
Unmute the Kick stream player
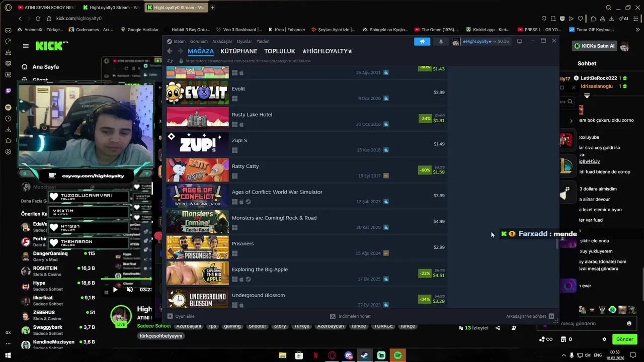pyautogui.click(x=130, y=290)
